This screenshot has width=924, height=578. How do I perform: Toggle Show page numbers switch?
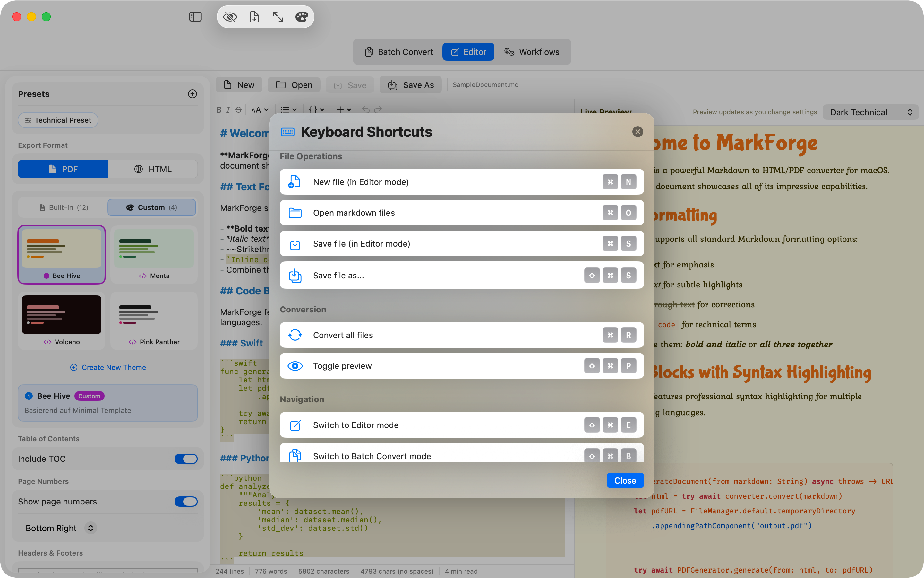point(186,502)
